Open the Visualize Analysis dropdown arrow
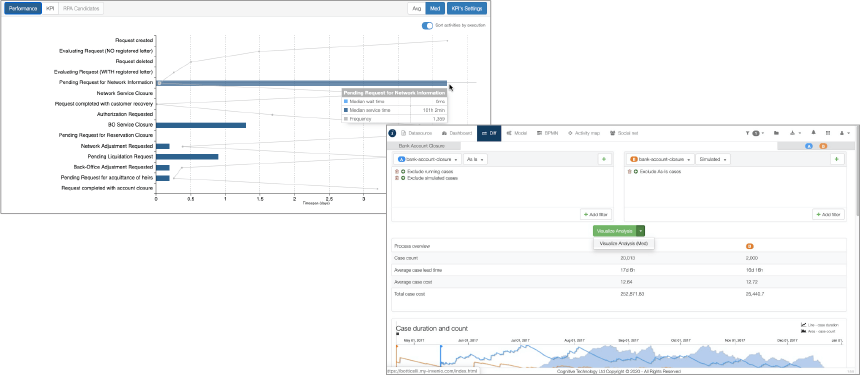 (x=641, y=231)
